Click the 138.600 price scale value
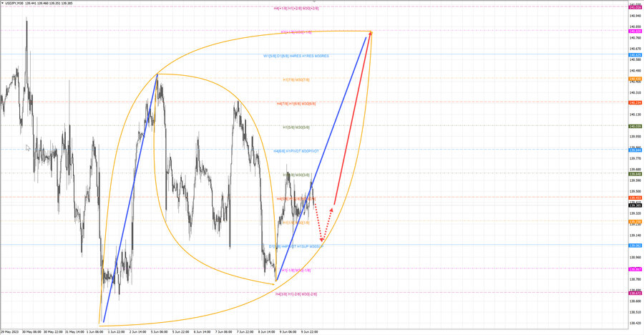This screenshot has width=644, height=335. (x=635, y=301)
